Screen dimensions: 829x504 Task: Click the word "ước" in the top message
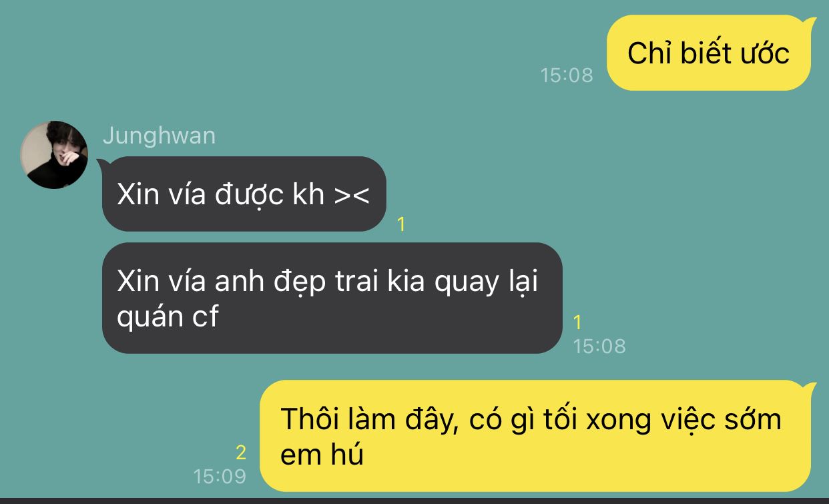tap(764, 53)
